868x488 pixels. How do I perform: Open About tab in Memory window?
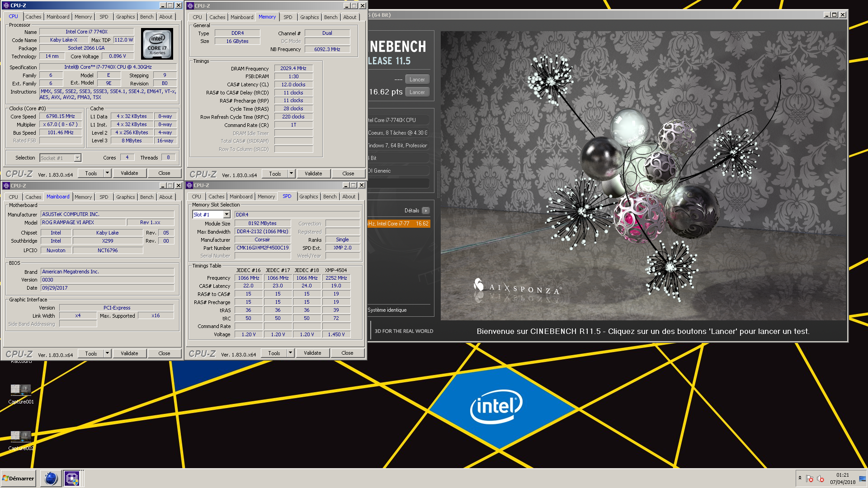point(349,17)
